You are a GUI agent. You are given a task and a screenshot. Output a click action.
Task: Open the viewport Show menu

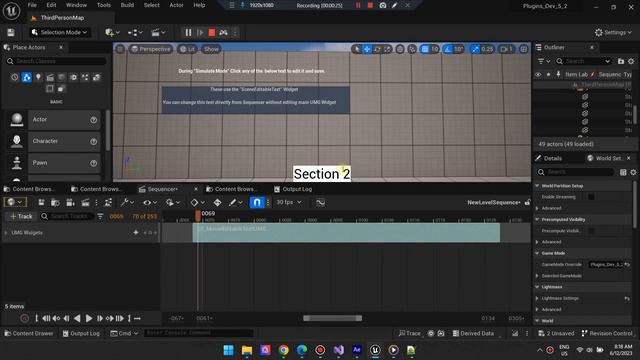coord(211,49)
